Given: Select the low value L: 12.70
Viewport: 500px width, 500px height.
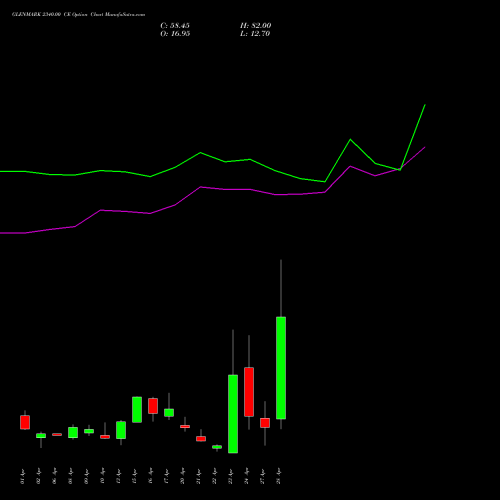Looking at the screenshot, I should pos(255,34).
